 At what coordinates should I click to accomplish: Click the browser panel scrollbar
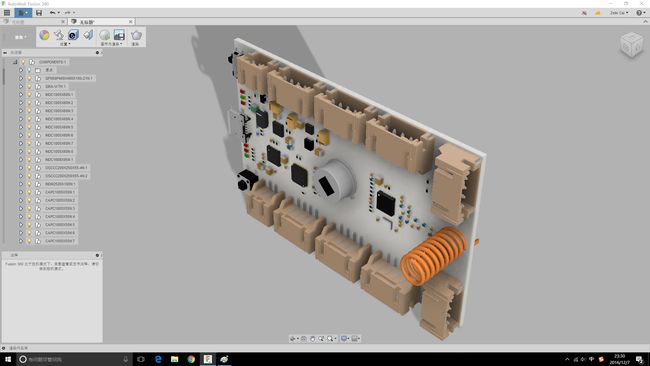click(4, 77)
